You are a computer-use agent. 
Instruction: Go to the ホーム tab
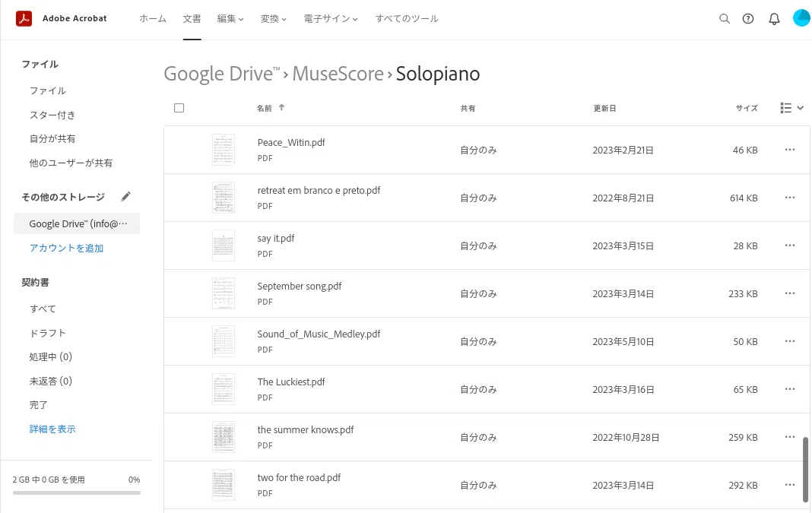coord(153,19)
